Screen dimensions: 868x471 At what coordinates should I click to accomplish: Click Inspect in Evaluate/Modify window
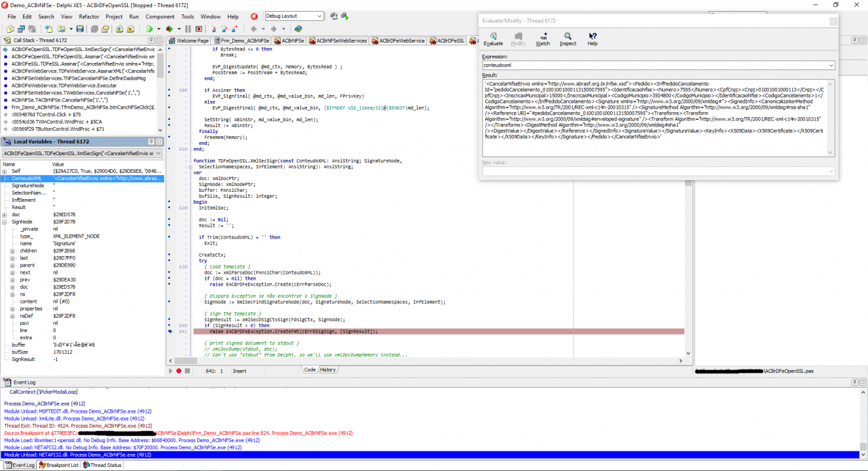[x=568, y=39]
